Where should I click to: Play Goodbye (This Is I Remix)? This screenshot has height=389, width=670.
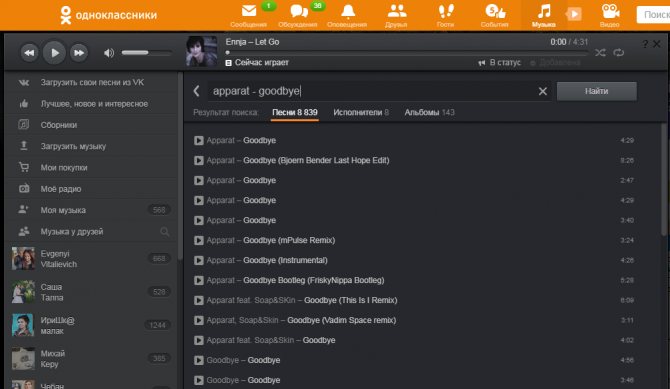point(199,300)
